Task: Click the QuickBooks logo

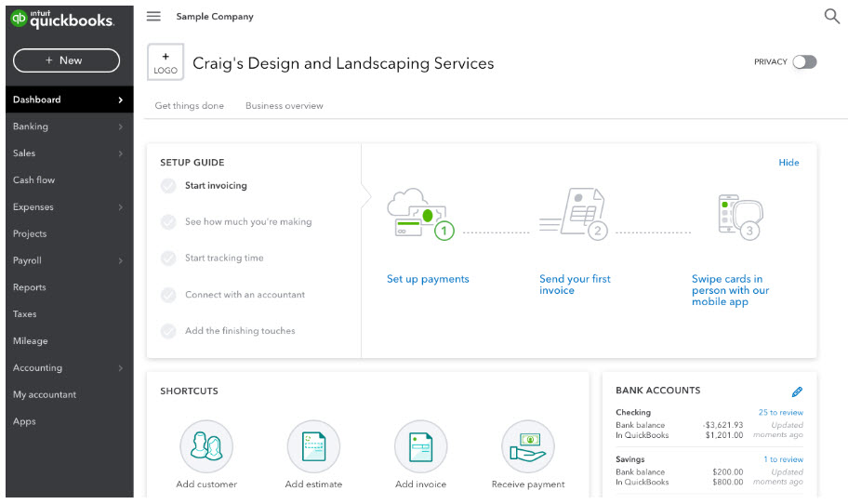Action: (62, 19)
